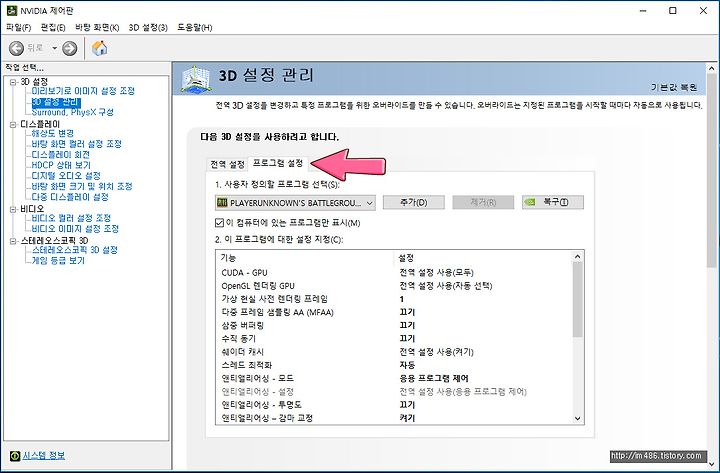
Task: Open the 3D 설정(3) menu
Action: [x=148, y=28]
